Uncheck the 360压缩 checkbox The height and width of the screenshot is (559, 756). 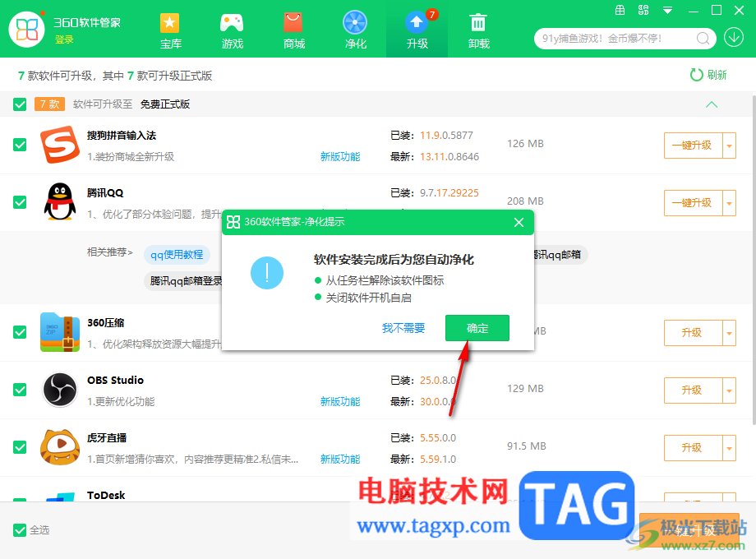pos(20,332)
